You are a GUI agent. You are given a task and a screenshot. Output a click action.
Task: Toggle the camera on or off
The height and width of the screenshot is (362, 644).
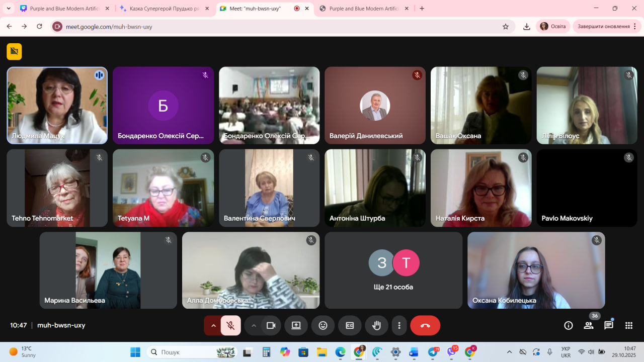point(271,325)
